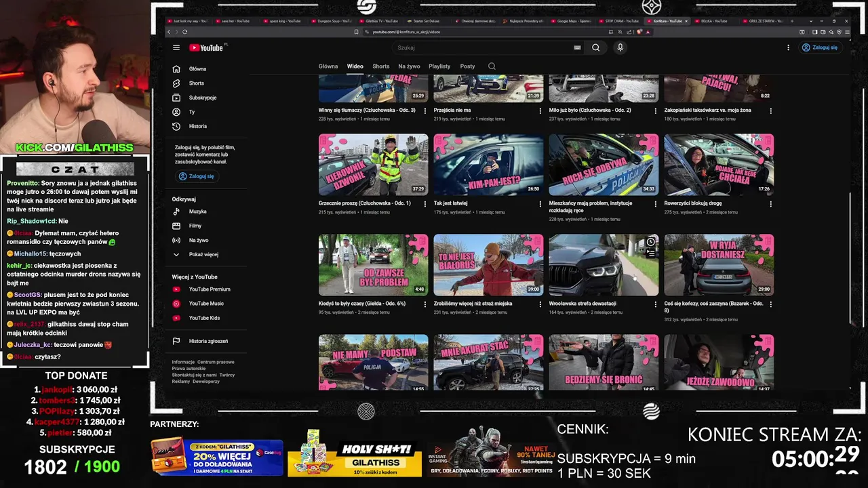Open the on-screen keyboard icon in search box
Image resolution: width=868 pixels, height=488 pixels.
pyautogui.click(x=577, y=47)
